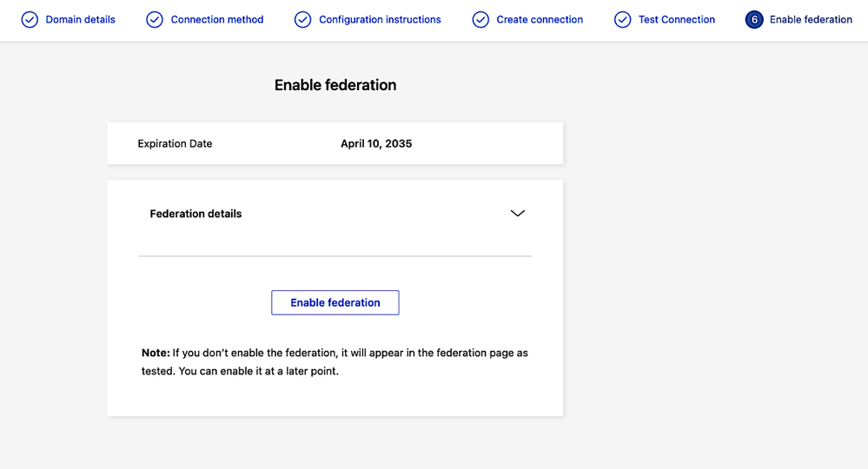Open the Connection method step label
868x469 pixels.
click(216, 19)
